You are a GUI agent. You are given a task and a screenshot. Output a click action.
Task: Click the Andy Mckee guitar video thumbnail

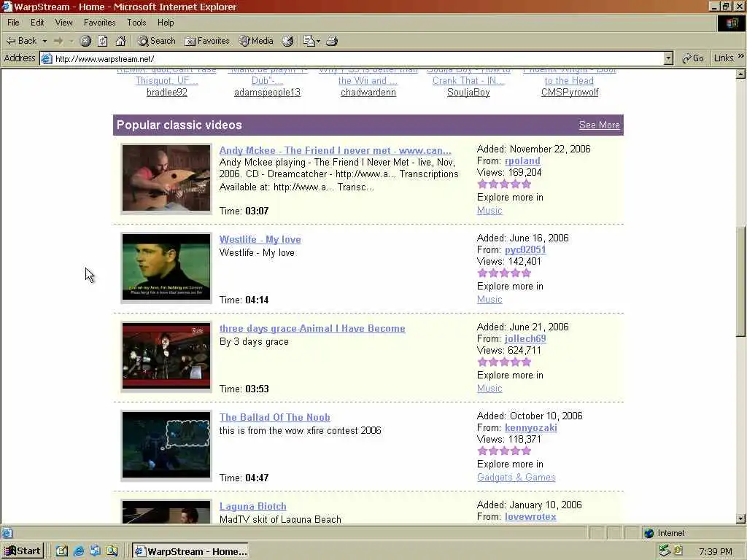pyautogui.click(x=166, y=178)
